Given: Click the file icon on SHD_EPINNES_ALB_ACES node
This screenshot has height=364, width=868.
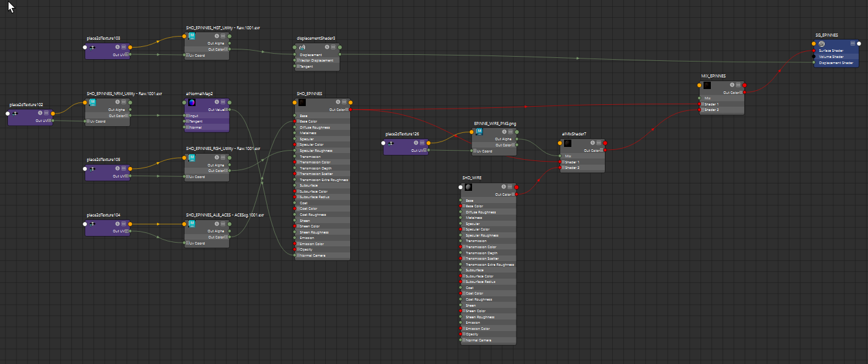Looking at the screenshot, I should point(192,224).
